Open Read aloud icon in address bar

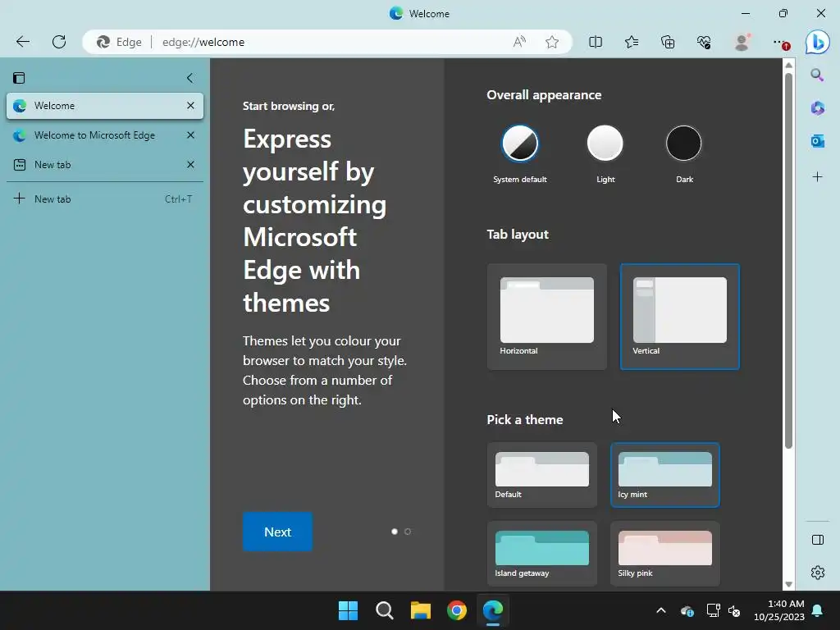tap(519, 42)
